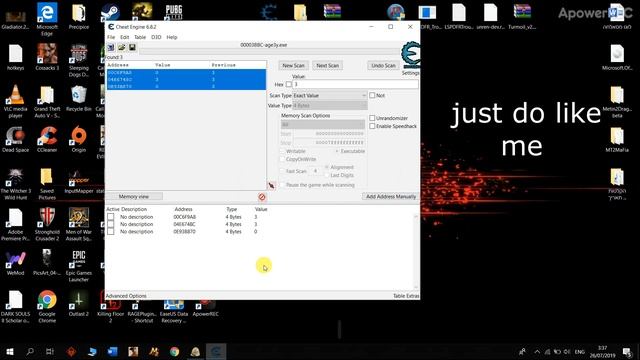Screen dimensions: 640x360
Task: Toggle the Hex checkbox
Action: click(289, 84)
